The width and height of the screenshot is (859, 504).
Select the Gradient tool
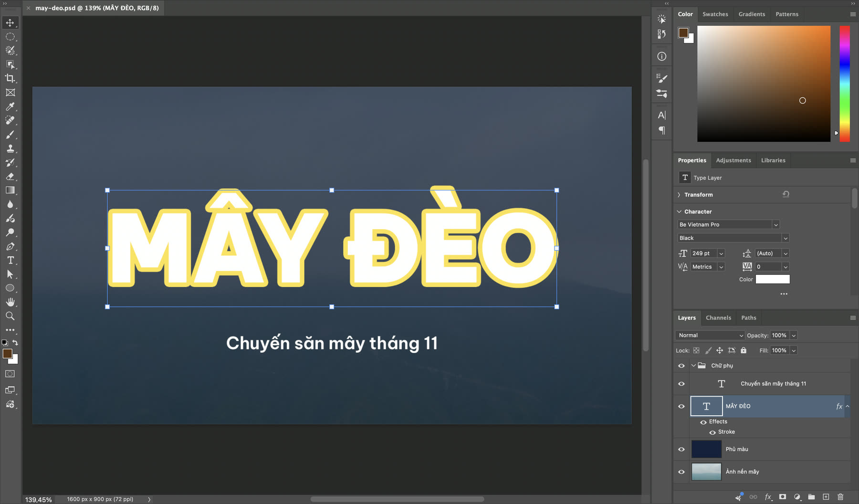tap(10, 190)
